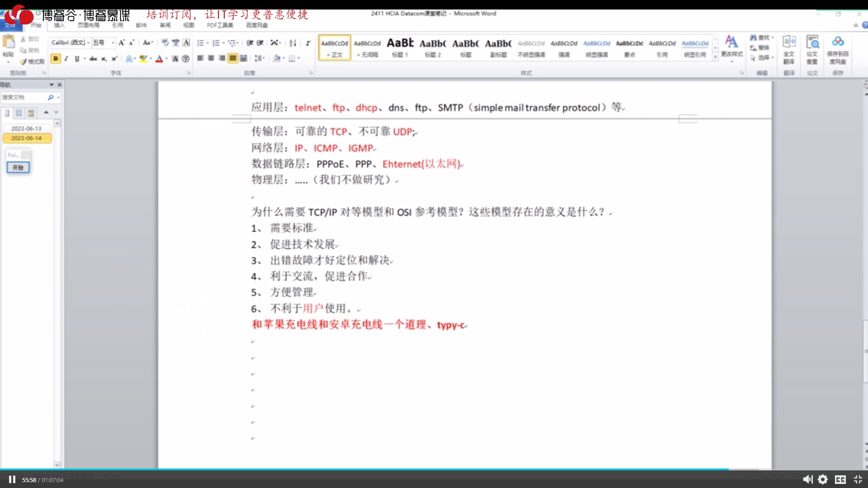Toggle justify alignment
The width and height of the screenshot is (868, 488).
[x=232, y=58]
